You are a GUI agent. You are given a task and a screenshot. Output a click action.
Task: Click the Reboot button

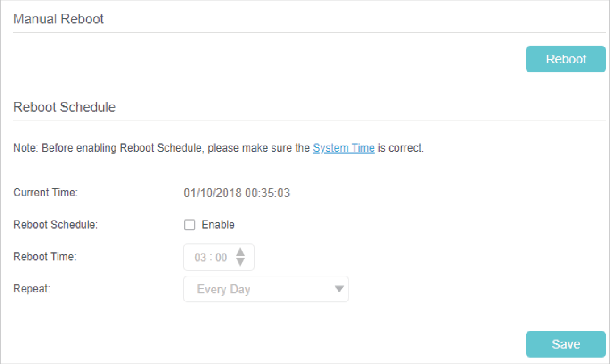566,59
